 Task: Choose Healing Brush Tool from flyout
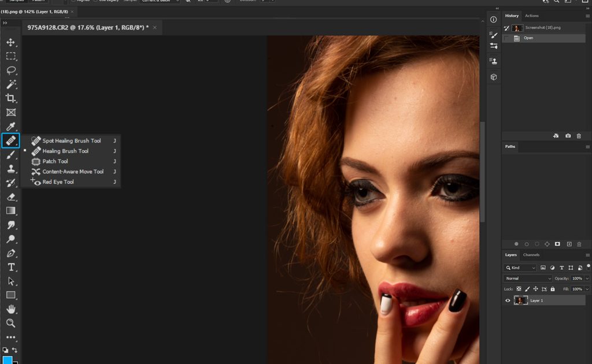71,151
